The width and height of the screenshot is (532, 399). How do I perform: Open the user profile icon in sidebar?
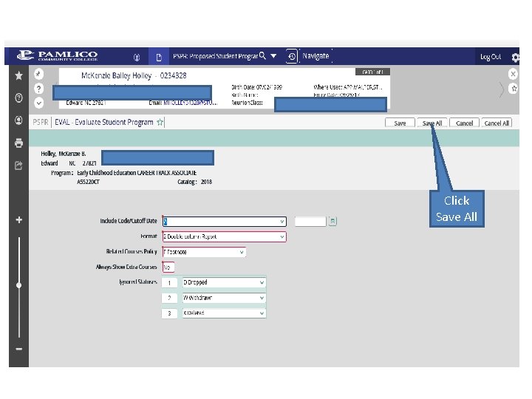(x=19, y=120)
